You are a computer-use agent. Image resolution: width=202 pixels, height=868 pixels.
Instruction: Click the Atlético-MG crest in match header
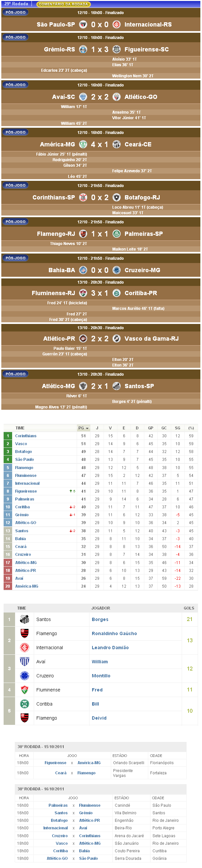(x=83, y=386)
